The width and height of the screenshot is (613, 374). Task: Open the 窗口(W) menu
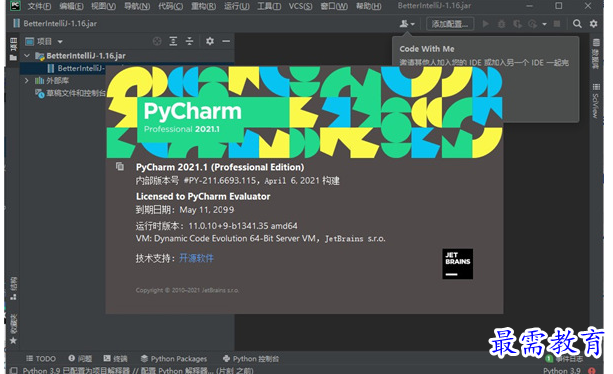(x=334, y=6)
